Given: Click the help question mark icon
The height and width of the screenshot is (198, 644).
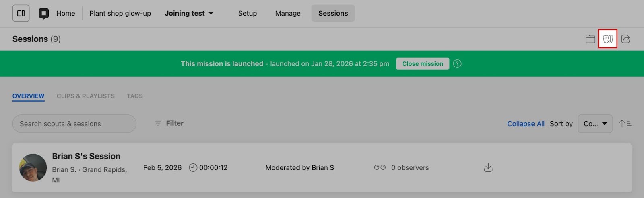Looking at the screenshot, I should tap(457, 64).
